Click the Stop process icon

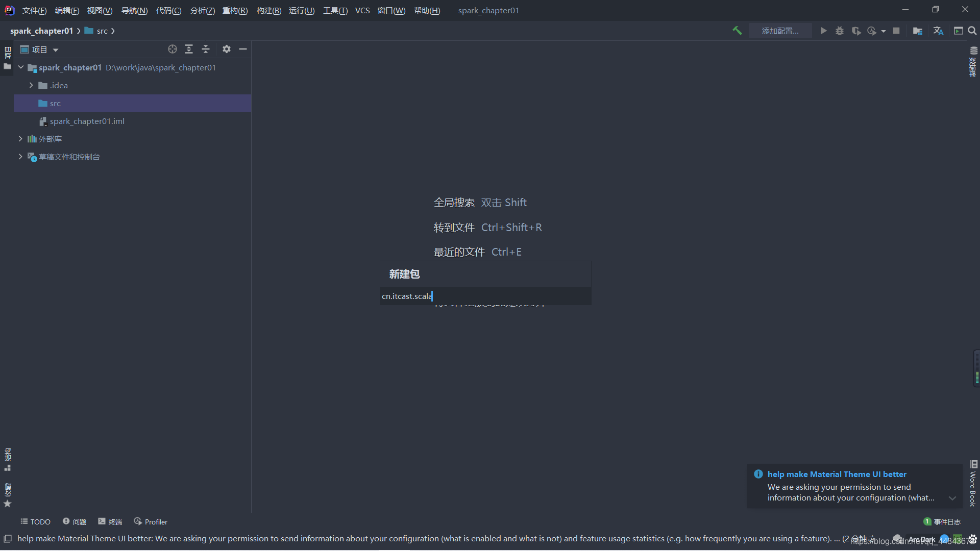click(x=896, y=31)
